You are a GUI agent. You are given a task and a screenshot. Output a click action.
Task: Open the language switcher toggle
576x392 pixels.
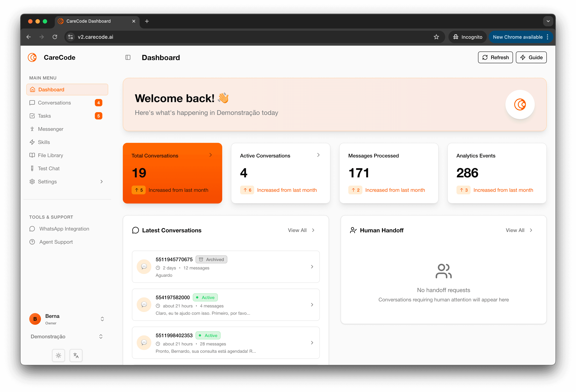tap(76, 355)
